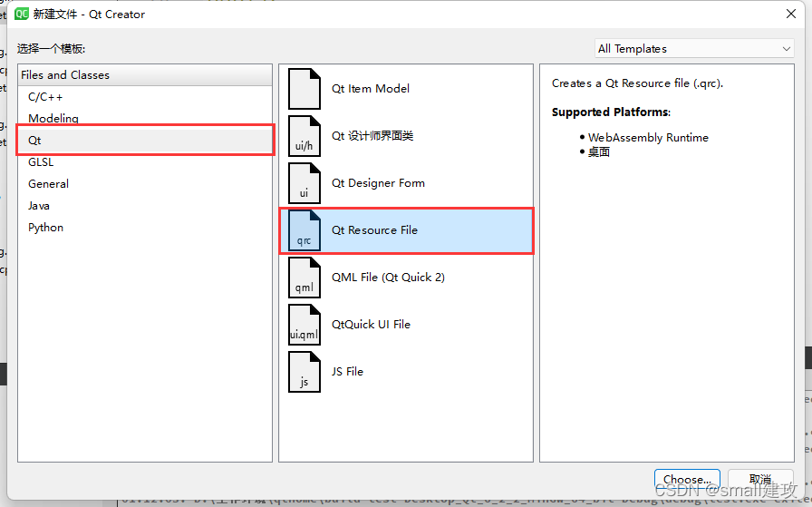Click the 桌面 platform entry

pos(599,151)
